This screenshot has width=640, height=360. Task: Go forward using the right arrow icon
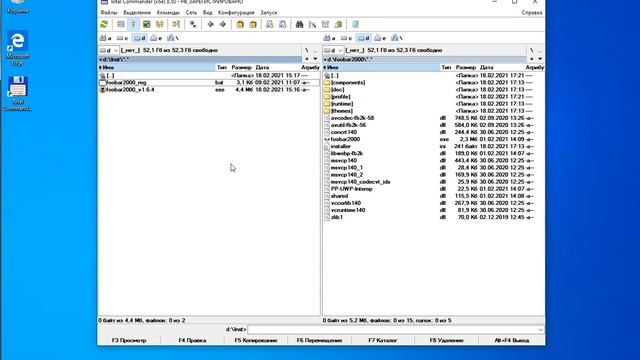pyautogui.click(x=223, y=24)
